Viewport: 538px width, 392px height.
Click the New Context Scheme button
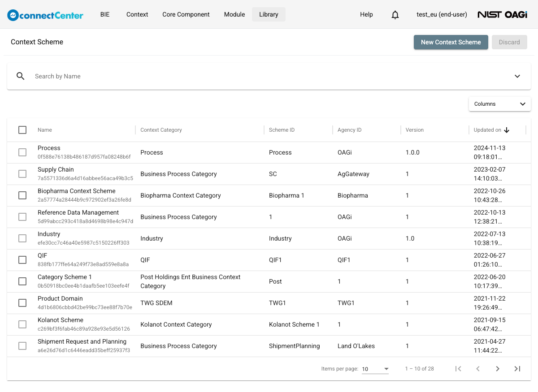[x=451, y=42]
